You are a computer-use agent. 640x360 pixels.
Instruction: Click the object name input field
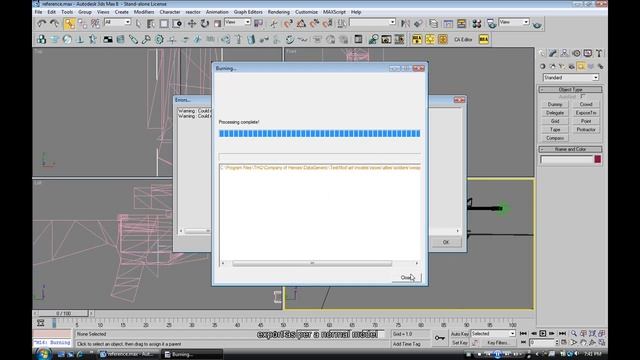(567, 159)
